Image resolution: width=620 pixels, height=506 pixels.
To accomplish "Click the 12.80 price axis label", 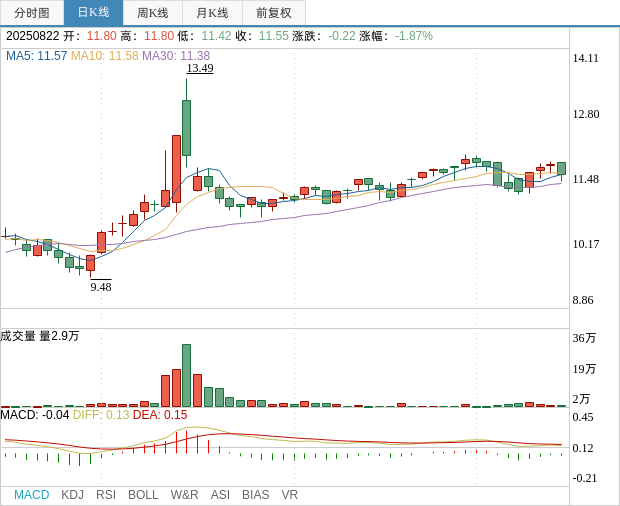I will [586, 114].
